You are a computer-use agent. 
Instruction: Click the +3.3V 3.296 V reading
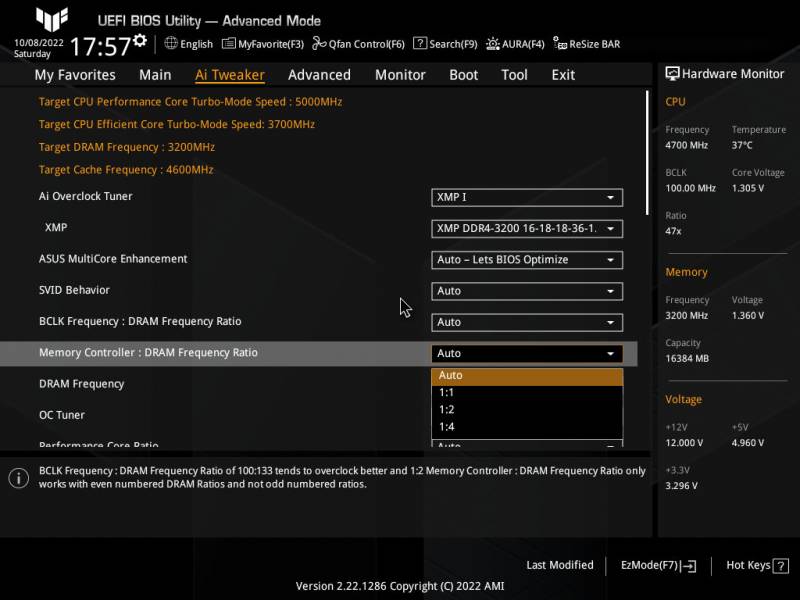(x=681, y=486)
